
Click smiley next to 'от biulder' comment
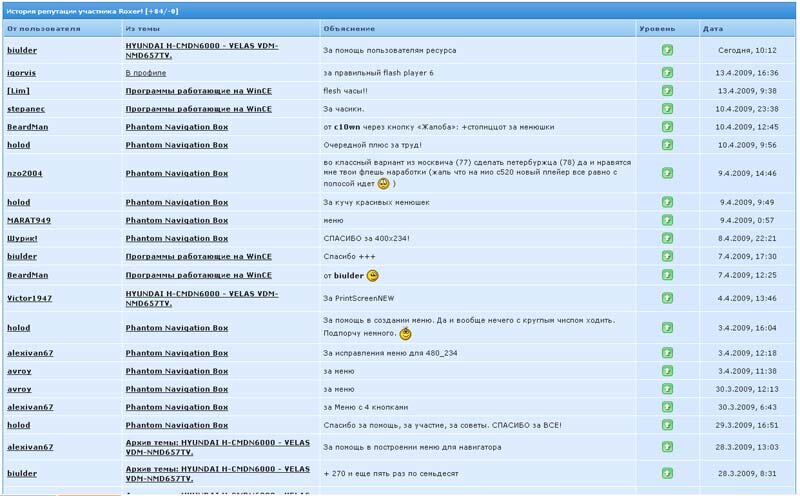[x=373, y=275]
